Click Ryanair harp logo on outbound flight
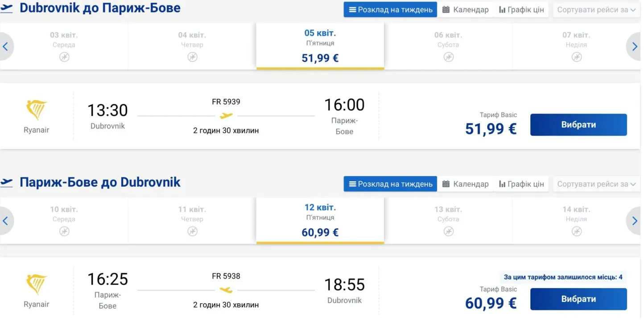 point(37,111)
